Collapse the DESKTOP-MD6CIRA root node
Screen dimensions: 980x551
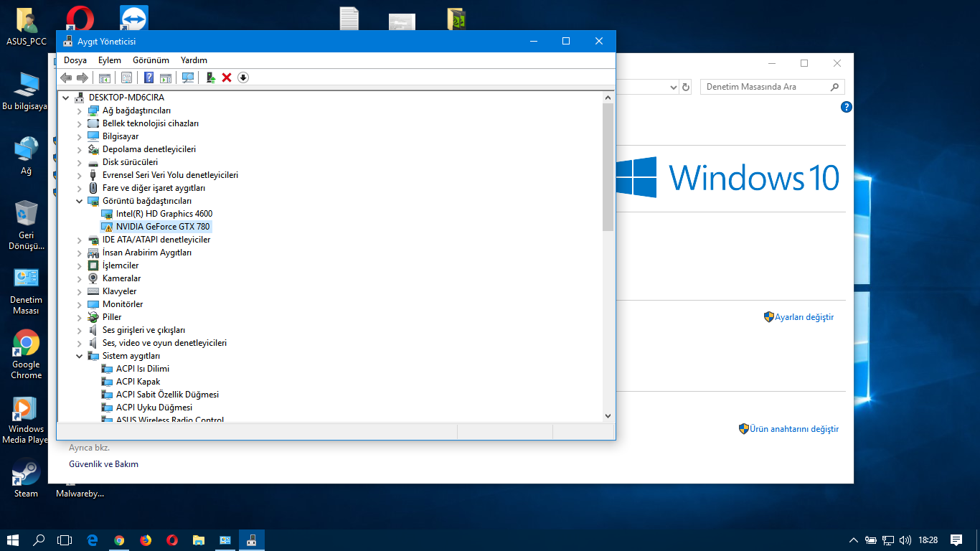(66, 98)
